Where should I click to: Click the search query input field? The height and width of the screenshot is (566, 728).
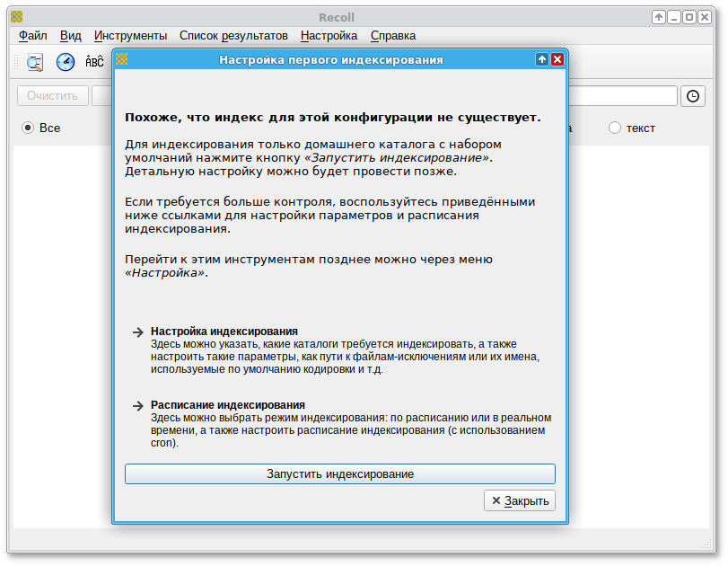(623, 96)
